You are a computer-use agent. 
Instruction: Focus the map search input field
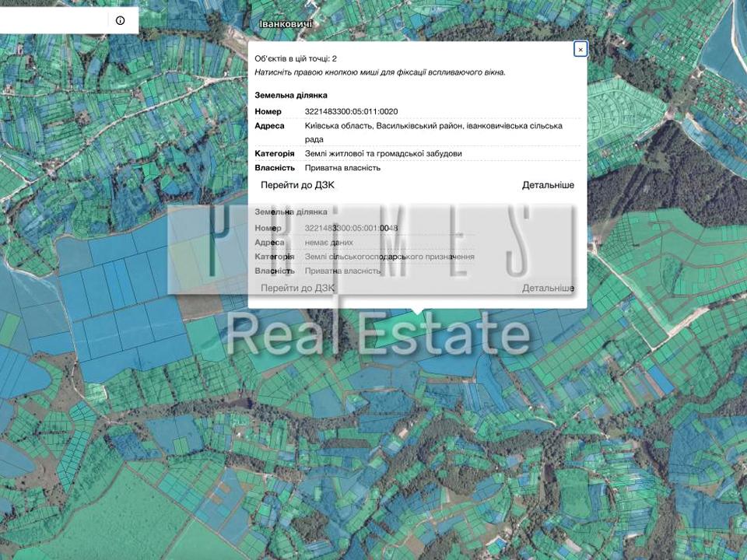click(x=51, y=21)
